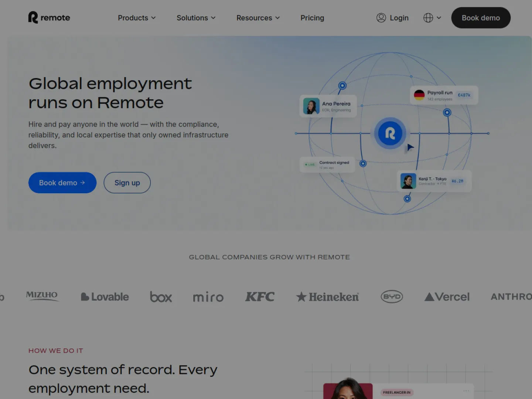Click the Vercel logo

click(x=447, y=297)
